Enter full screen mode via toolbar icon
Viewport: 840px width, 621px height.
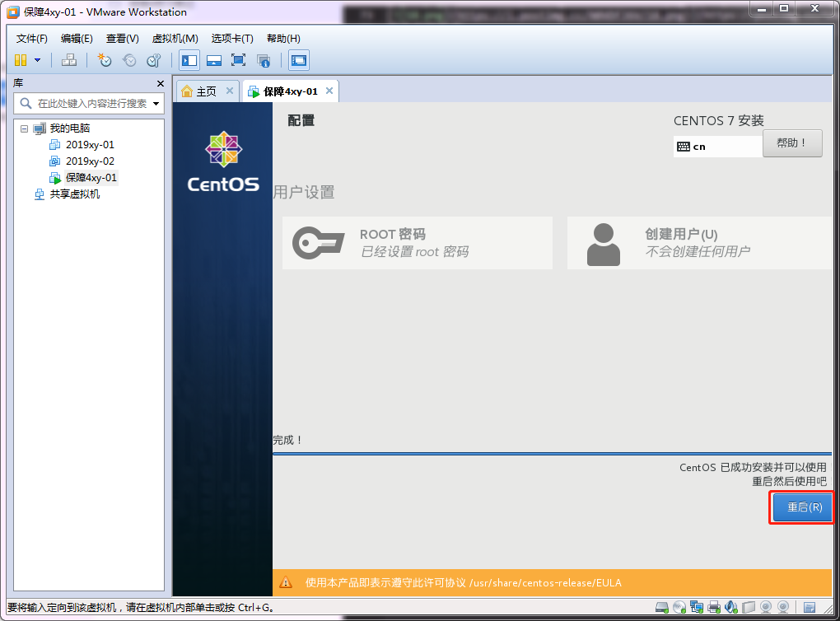[238, 60]
